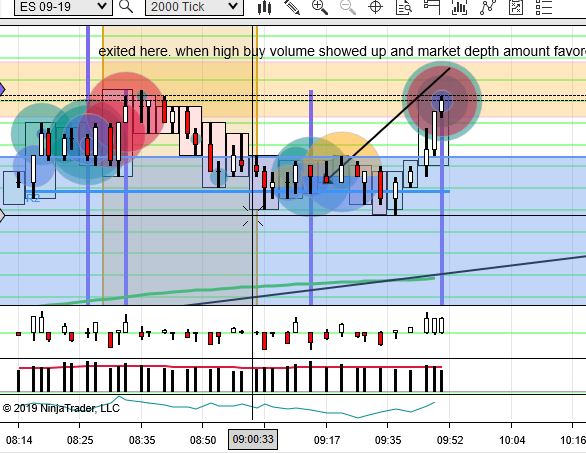
Task: Click the copyright 2019 NinjaTrader, LLC text
Action: tap(61, 408)
